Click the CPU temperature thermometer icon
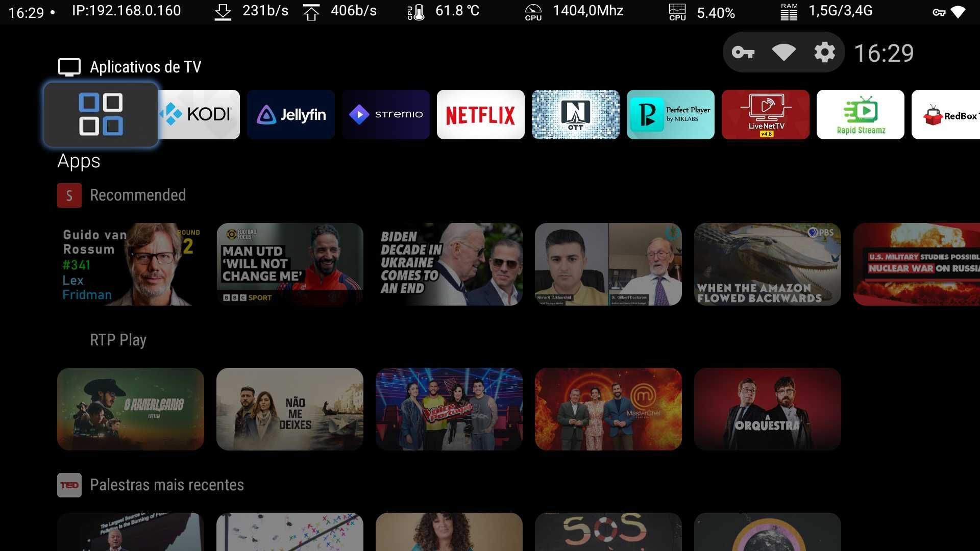980x551 pixels. (x=416, y=12)
